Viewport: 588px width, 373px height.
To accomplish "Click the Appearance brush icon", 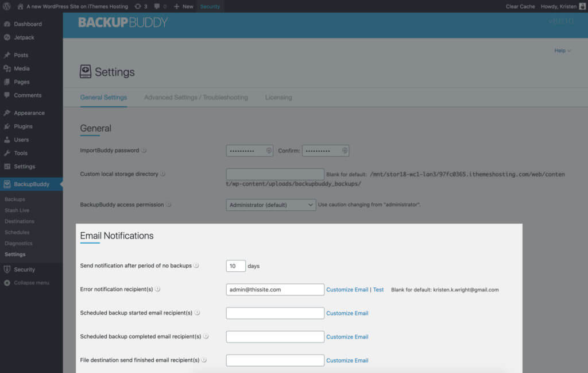I will point(7,113).
